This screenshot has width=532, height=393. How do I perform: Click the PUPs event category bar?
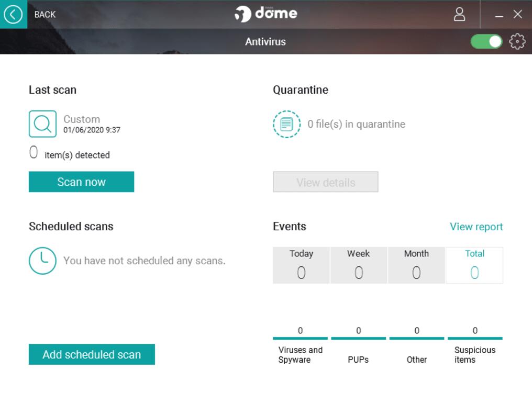[358, 338]
